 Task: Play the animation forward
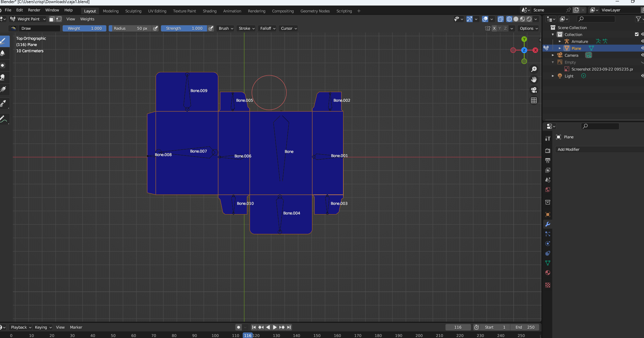275,327
